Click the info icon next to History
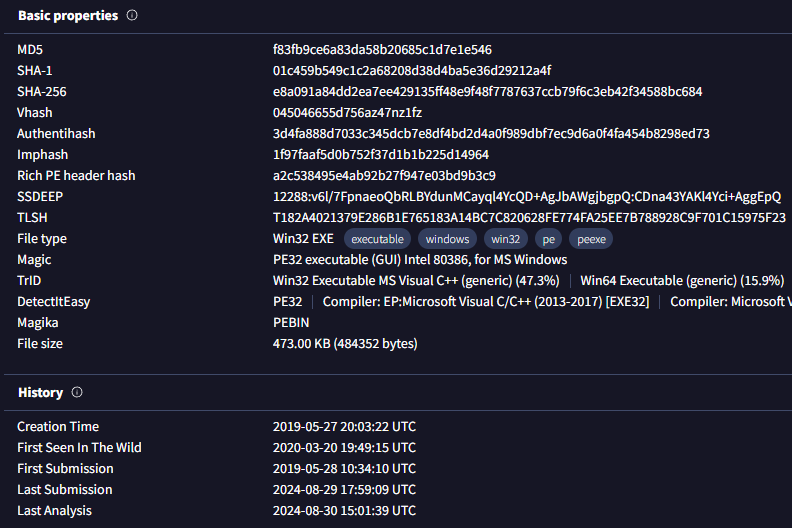The image size is (792, 528). pos(77,393)
